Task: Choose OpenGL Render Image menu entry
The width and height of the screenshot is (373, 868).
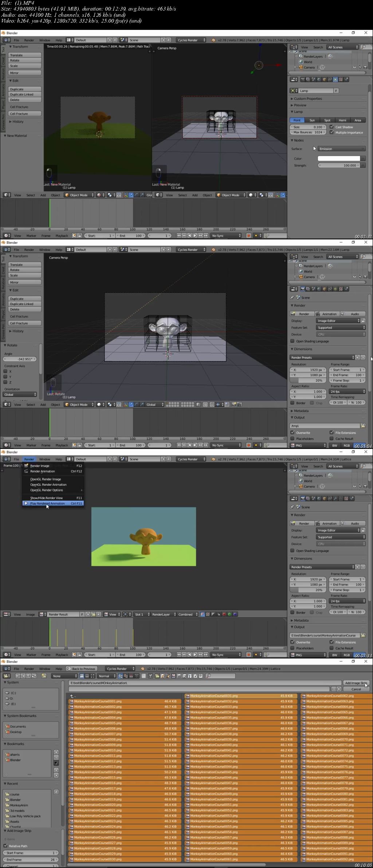Action: click(53, 479)
